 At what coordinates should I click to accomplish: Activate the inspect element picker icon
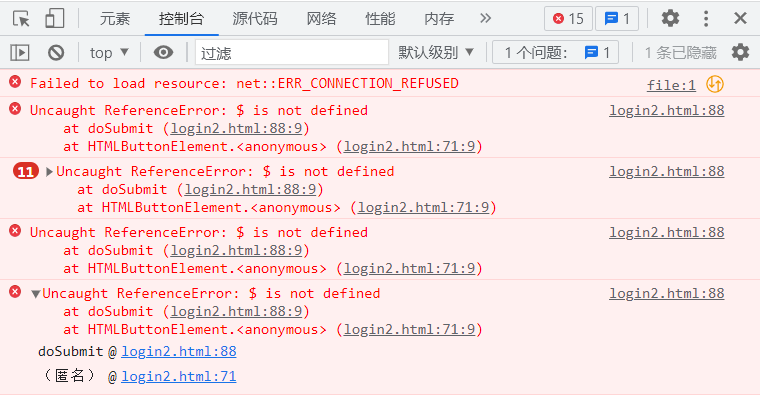21,18
